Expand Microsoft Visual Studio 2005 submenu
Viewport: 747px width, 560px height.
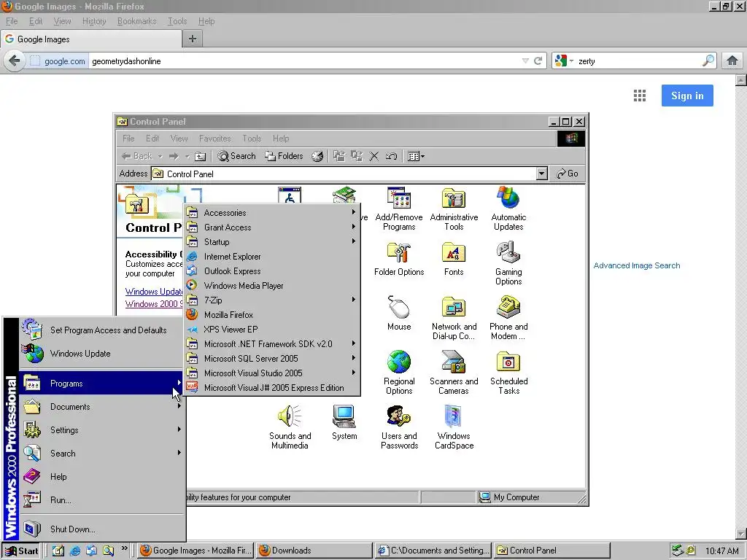click(x=271, y=373)
